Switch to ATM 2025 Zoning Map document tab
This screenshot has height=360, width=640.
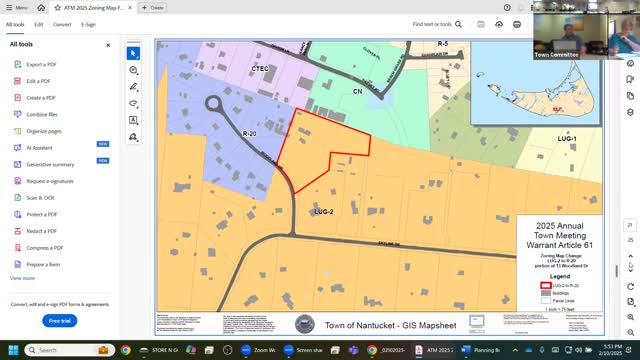[93, 8]
